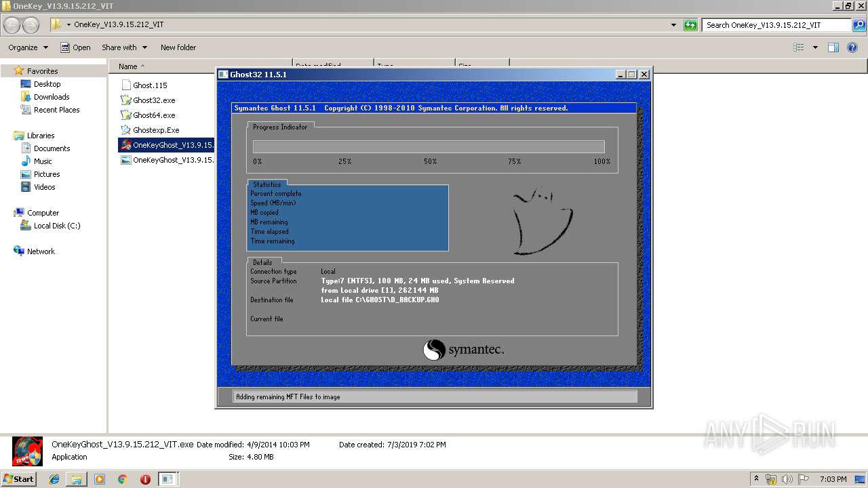Select the Ghost32.exe file
This screenshot has height=488, width=868.
click(154, 100)
